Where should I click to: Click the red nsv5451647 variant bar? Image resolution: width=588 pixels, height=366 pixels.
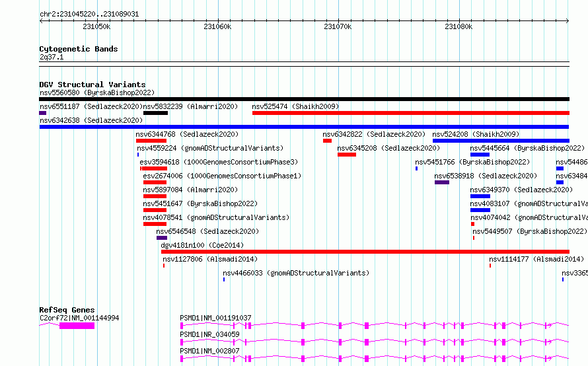pyautogui.click(x=155, y=210)
